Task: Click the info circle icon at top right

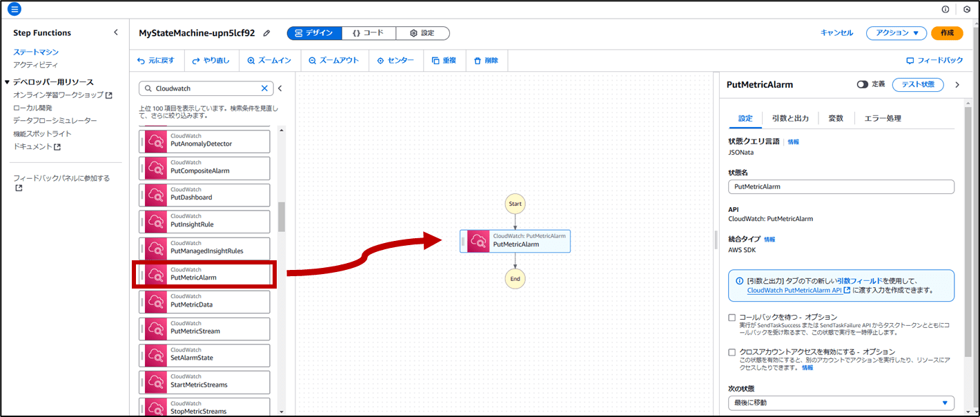Action: point(945,10)
